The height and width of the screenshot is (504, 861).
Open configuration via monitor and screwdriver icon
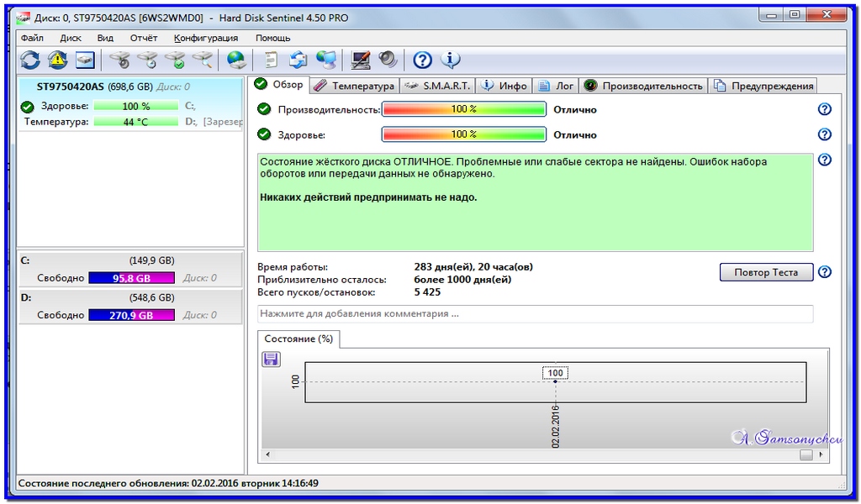[361, 60]
